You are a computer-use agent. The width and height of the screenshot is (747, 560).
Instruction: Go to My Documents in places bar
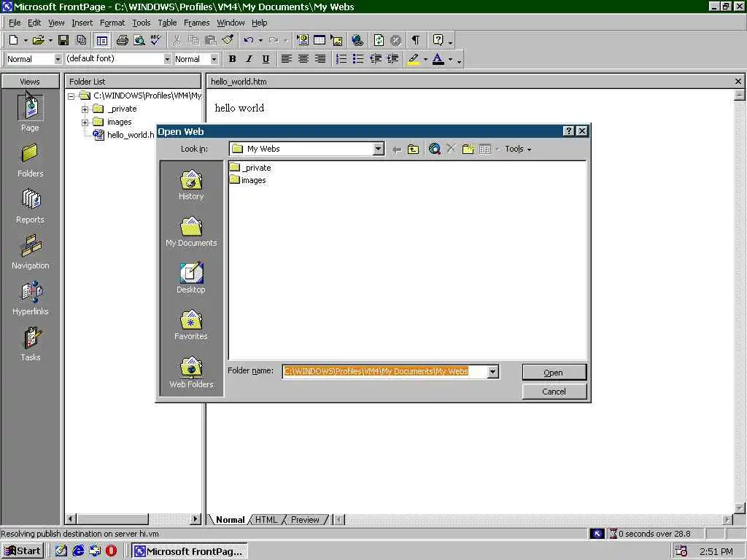click(191, 231)
